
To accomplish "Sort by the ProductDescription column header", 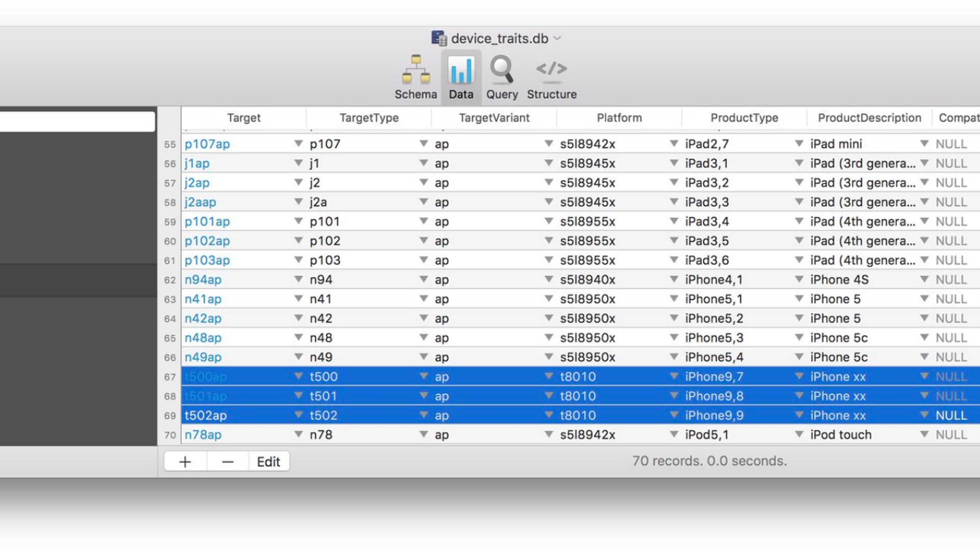I will coord(869,118).
